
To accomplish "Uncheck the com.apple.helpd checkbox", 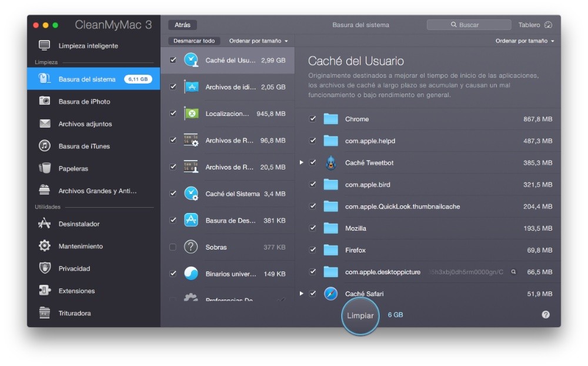I will [x=312, y=141].
